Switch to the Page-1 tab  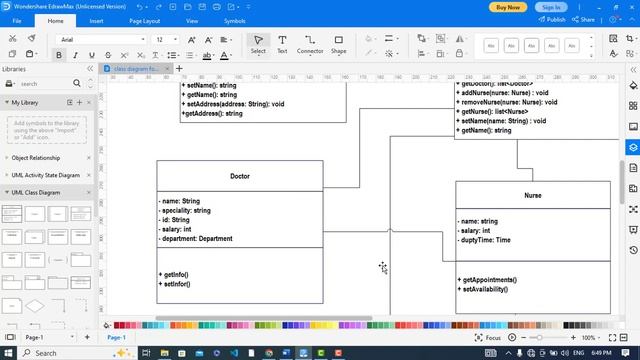coord(116,338)
